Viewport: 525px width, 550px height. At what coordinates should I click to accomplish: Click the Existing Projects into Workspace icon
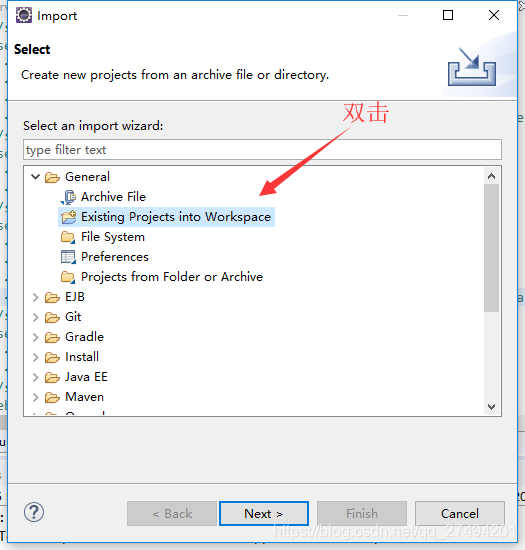tap(68, 217)
